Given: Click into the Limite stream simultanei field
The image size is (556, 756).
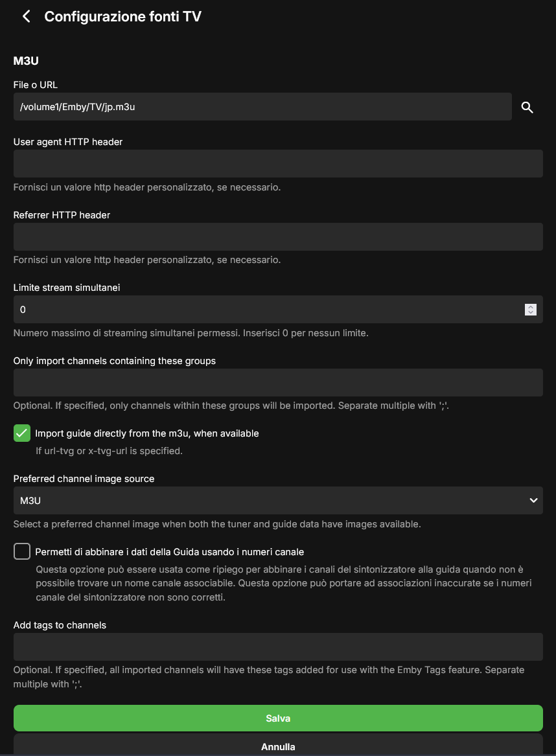Looking at the screenshot, I should (266, 310).
